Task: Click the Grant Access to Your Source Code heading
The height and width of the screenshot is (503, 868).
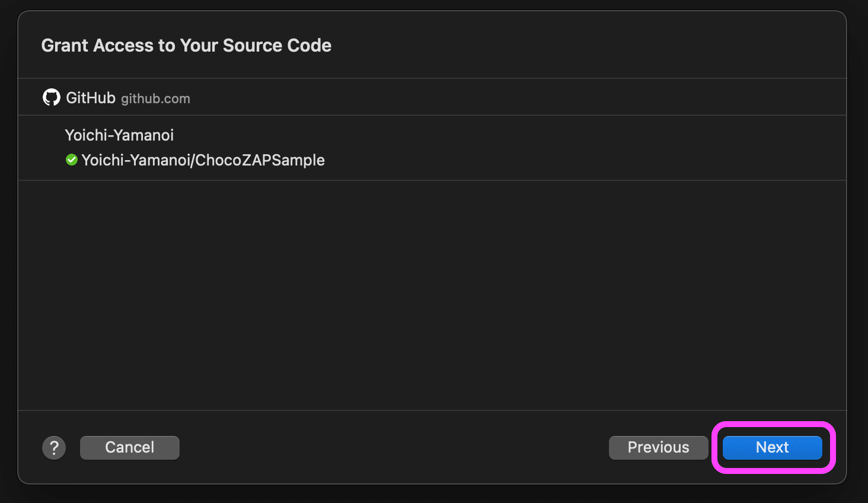Action: (x=186, y=46)
